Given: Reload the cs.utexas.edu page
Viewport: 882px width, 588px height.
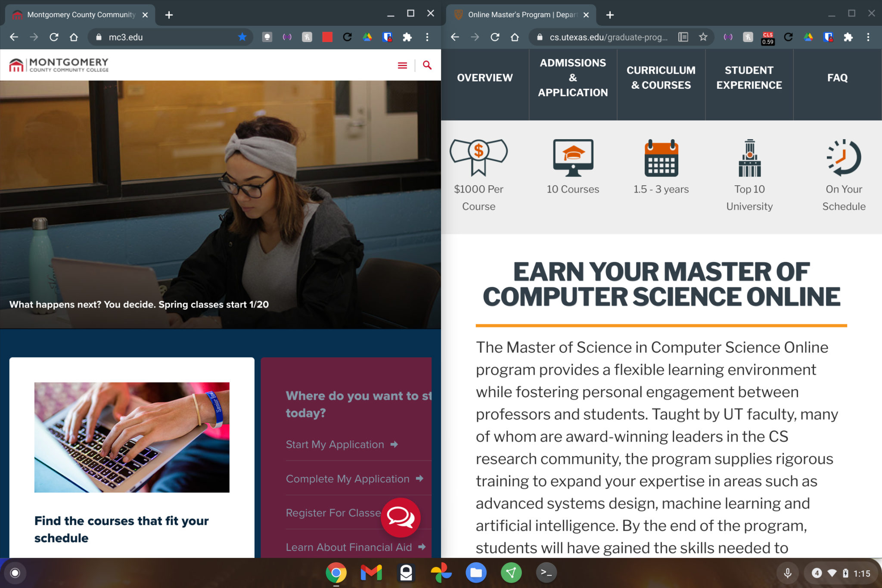Looking at the screenshot, I should pyautogui.click(x=495, y=37).
